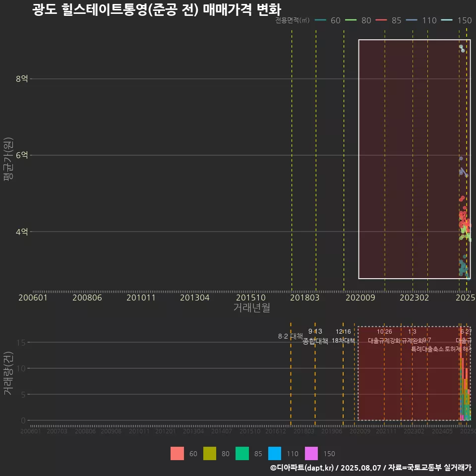Click '202009' on the price chart x-axis
Screen dimensions: 476x476
[x=360, y=297]
